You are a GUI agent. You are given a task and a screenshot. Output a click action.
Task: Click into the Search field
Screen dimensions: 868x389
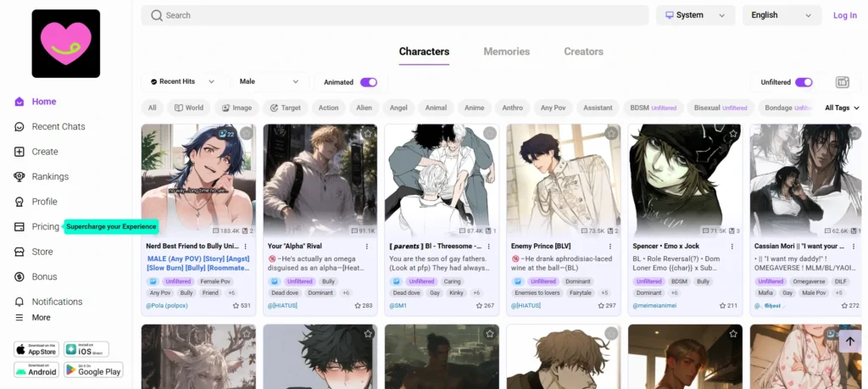395,15
